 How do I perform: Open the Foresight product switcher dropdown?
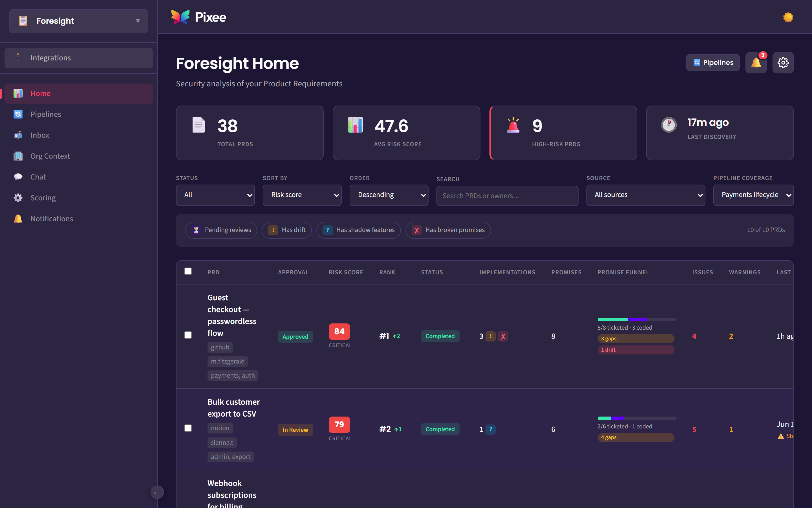(x=78, y=21)
